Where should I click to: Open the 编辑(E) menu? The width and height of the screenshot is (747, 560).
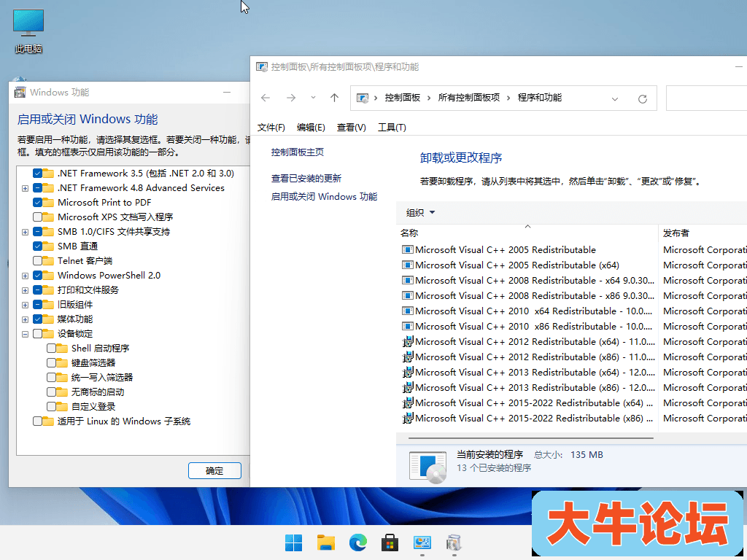[311, 127]
